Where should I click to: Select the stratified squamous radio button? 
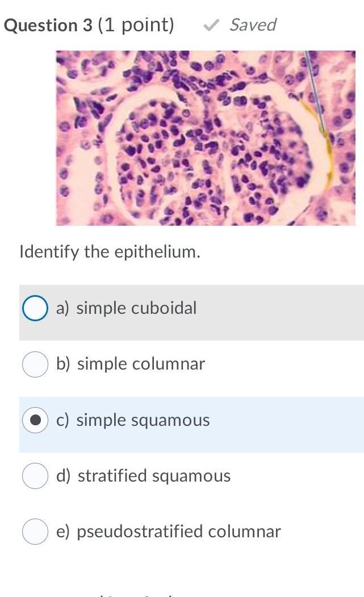click(x=35, y=475)
